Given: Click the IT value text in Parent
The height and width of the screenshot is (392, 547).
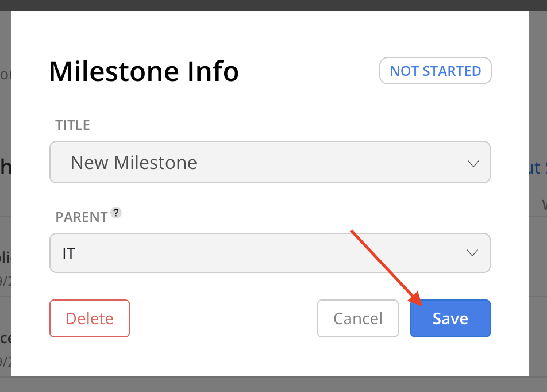Looking at the screenshot, I should click(69, 253).
